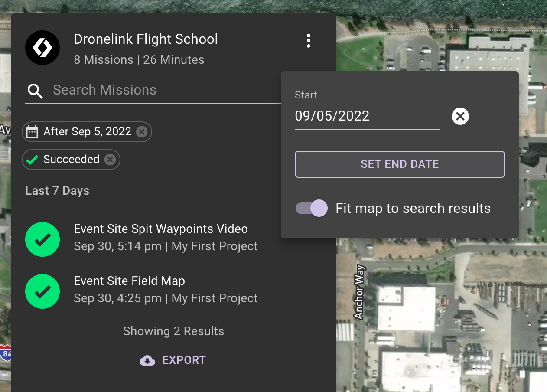This screenshot has height=392, width=547.
Task: Click the Anchor Way street label on map
Action: pyautogui.click(x=359, y=292)
